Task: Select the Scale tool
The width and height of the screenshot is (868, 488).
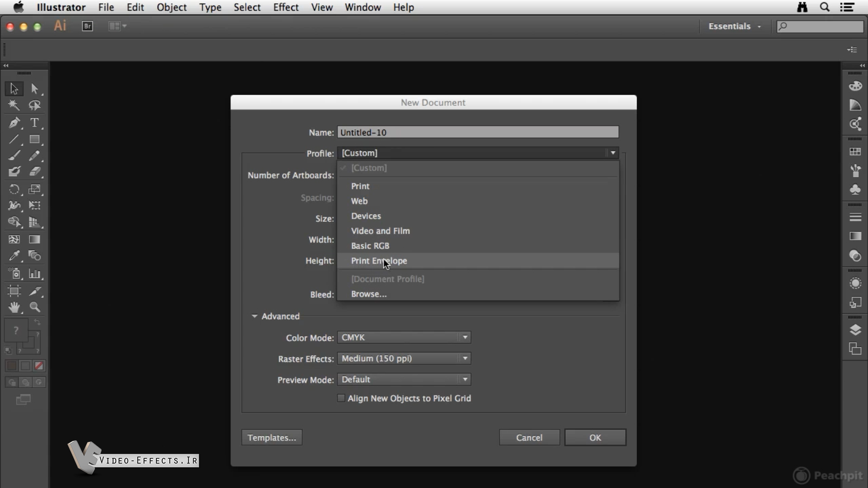Action: pos(35,189)
